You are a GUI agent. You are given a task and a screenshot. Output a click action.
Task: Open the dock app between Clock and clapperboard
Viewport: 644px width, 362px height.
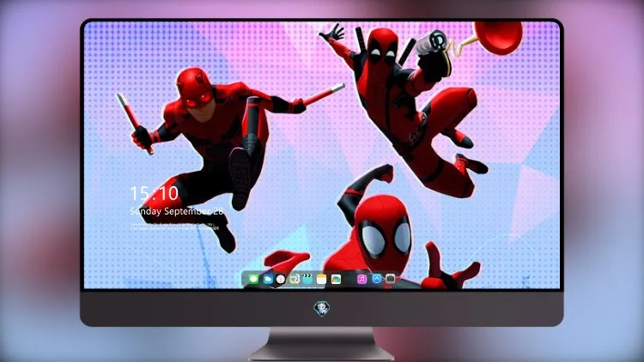pyautogui.click(x=295, y=279)
